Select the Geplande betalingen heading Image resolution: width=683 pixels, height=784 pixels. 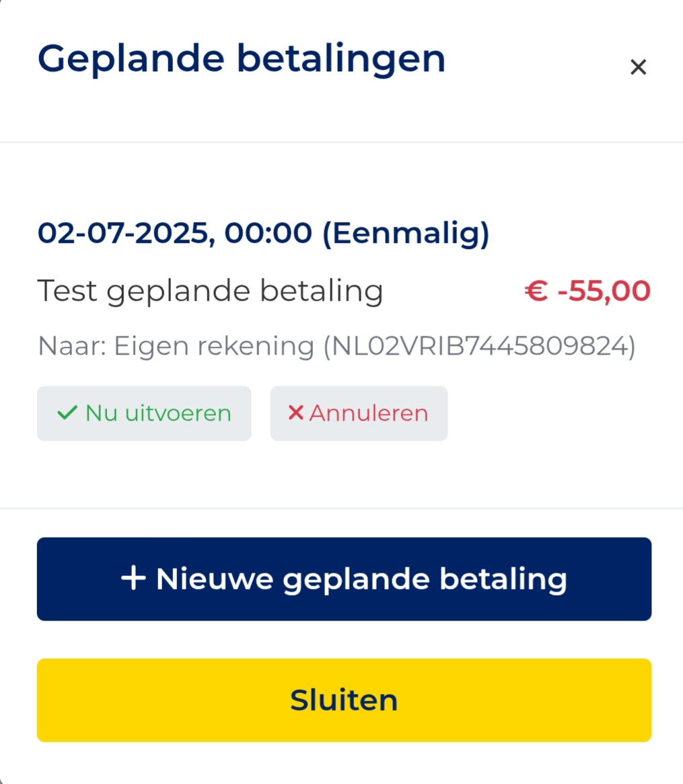click(241, 60)
